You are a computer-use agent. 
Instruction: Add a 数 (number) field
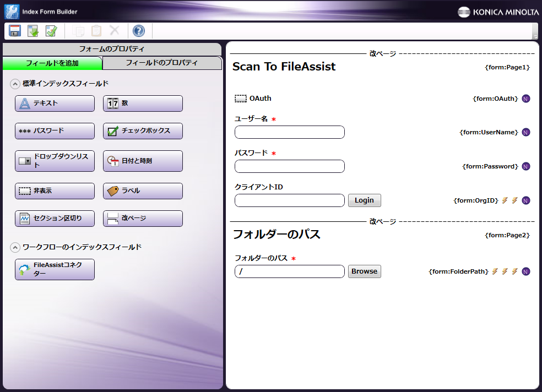click(x=143, y=104)
